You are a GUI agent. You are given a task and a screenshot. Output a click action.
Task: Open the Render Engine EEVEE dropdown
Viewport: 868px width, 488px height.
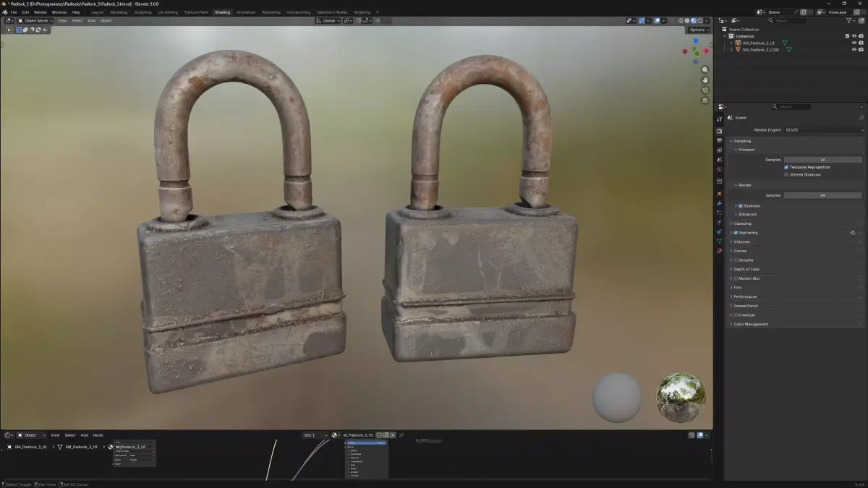(x=824, y=130)
